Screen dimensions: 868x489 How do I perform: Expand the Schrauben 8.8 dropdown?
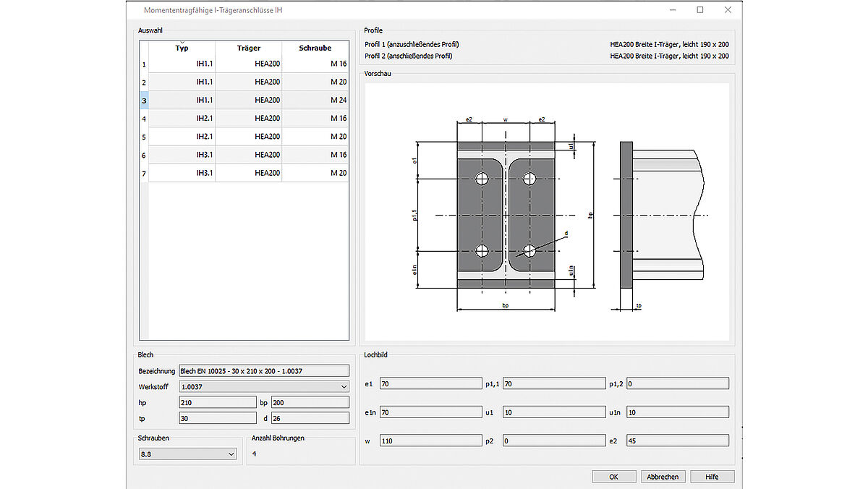pos(187,454)
